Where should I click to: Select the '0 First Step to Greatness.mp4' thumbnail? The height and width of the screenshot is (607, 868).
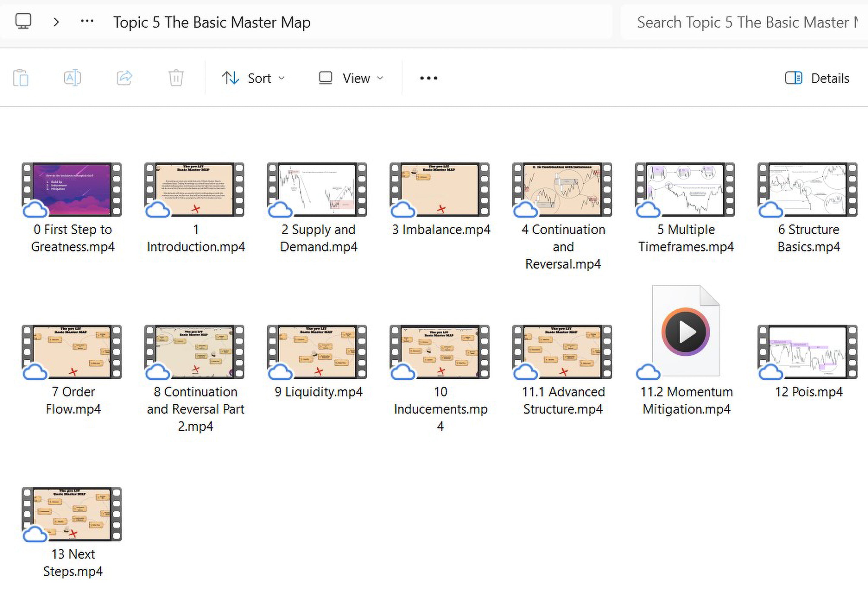tap(72, 189)
